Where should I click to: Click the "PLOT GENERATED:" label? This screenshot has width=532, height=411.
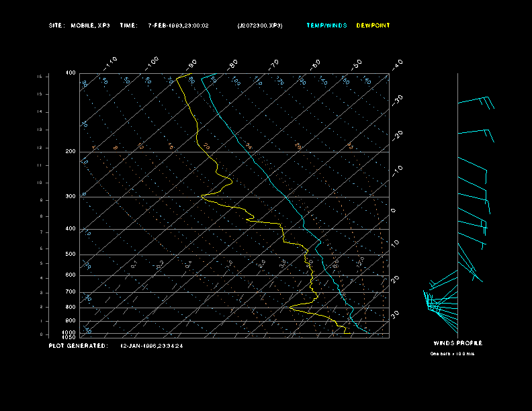(x=79, y=346)
